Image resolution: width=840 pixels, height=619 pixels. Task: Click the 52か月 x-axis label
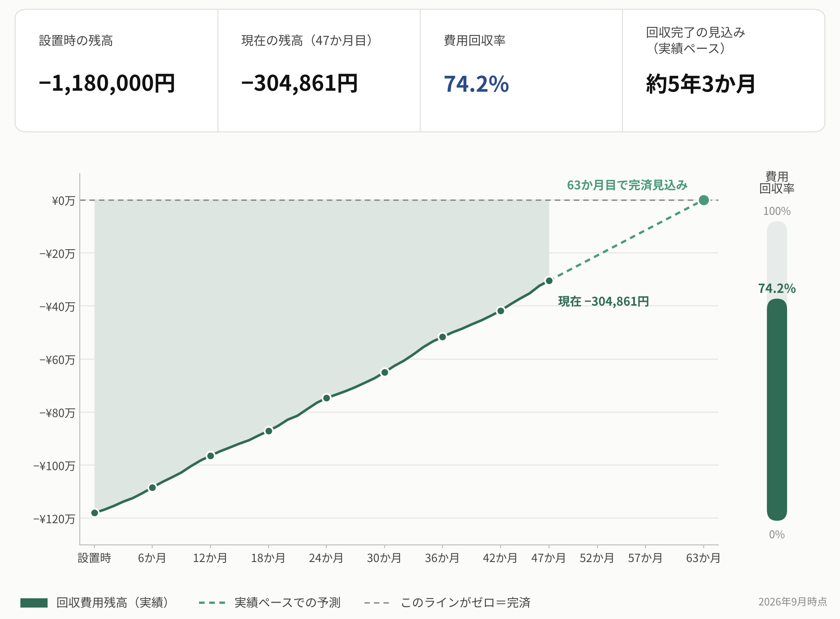tap(597, 558)
